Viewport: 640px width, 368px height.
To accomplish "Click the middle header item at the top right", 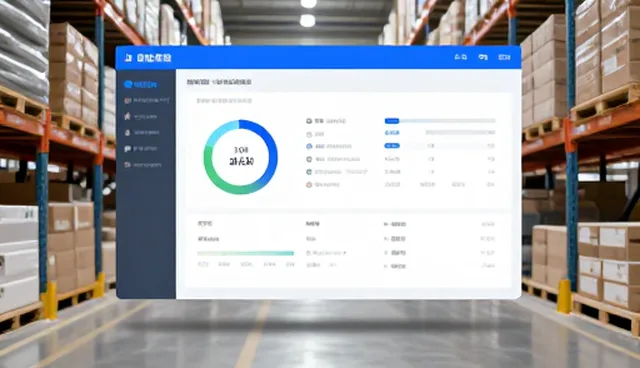I will click(x=483, y=57).
